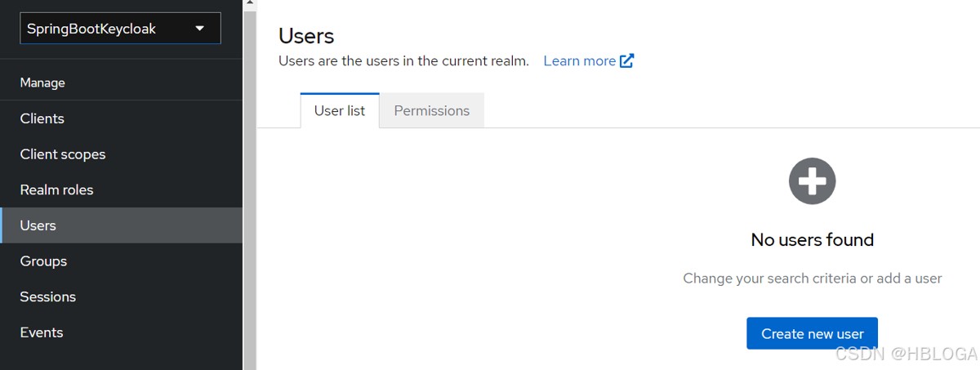Click the Users sidebar navigation item
Viewport: 980px width, 370px height.
click(x=38, y=225)
